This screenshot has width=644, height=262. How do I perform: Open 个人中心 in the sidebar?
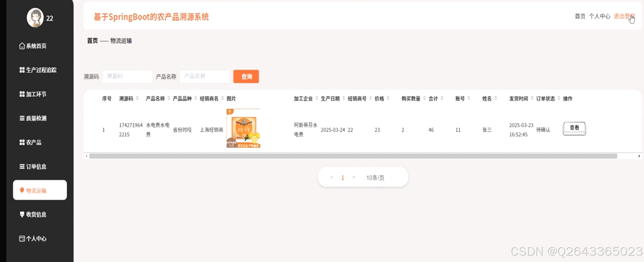tap(33, 238)
